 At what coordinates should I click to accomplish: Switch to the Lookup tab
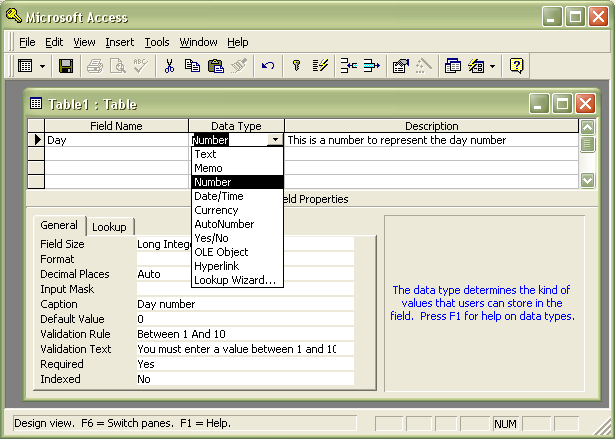109,227
